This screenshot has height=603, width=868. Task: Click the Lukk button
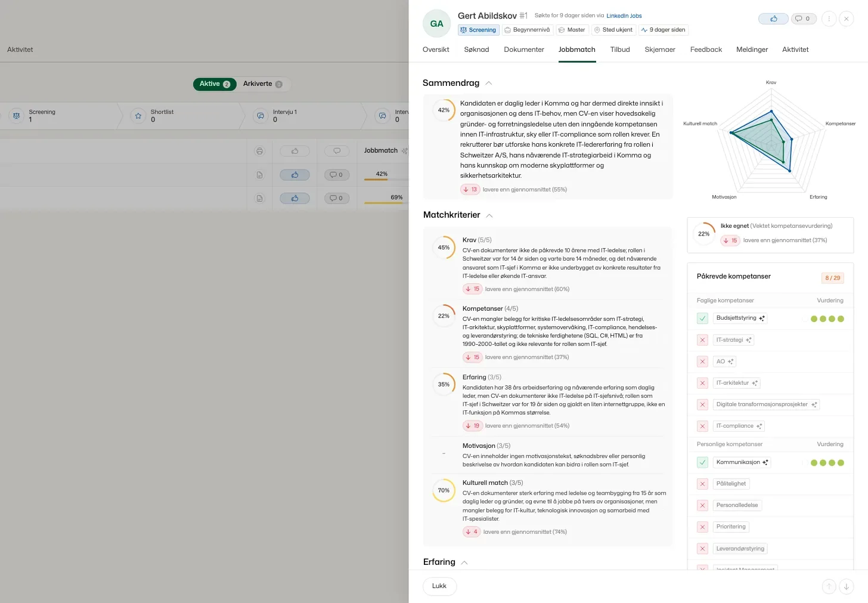439,586
